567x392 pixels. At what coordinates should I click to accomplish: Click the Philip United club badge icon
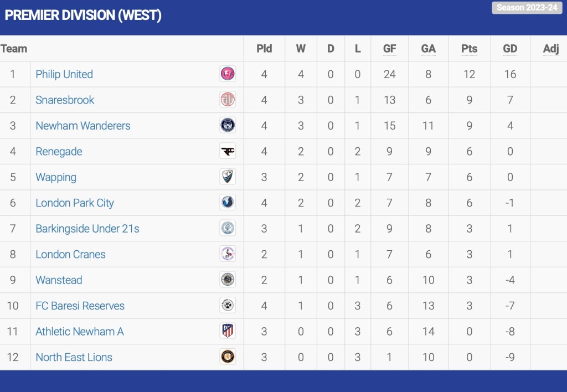tap(228, 74)
